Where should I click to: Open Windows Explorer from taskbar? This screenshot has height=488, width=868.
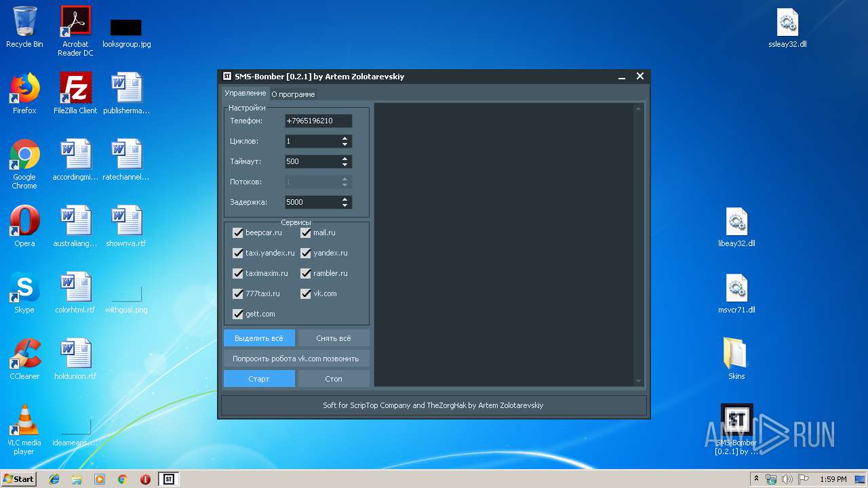[77, 479]
